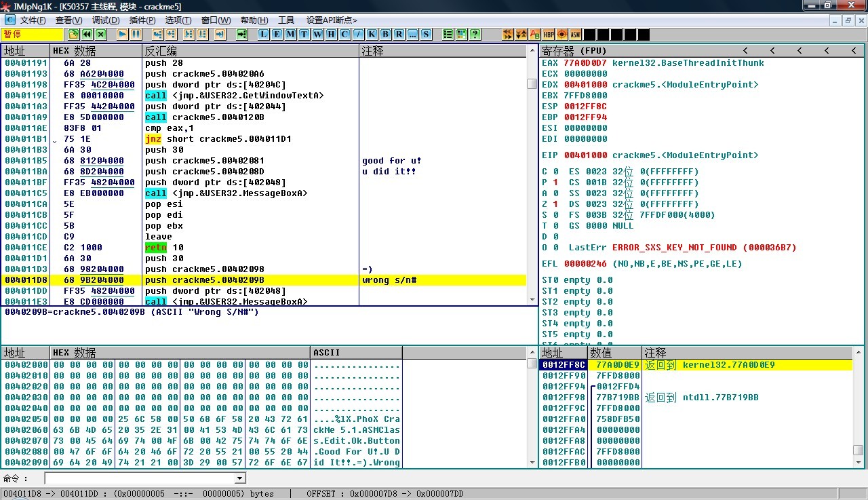Open Breakpoints window with B icon
This screenshot has height=500, width=868.
386,34
